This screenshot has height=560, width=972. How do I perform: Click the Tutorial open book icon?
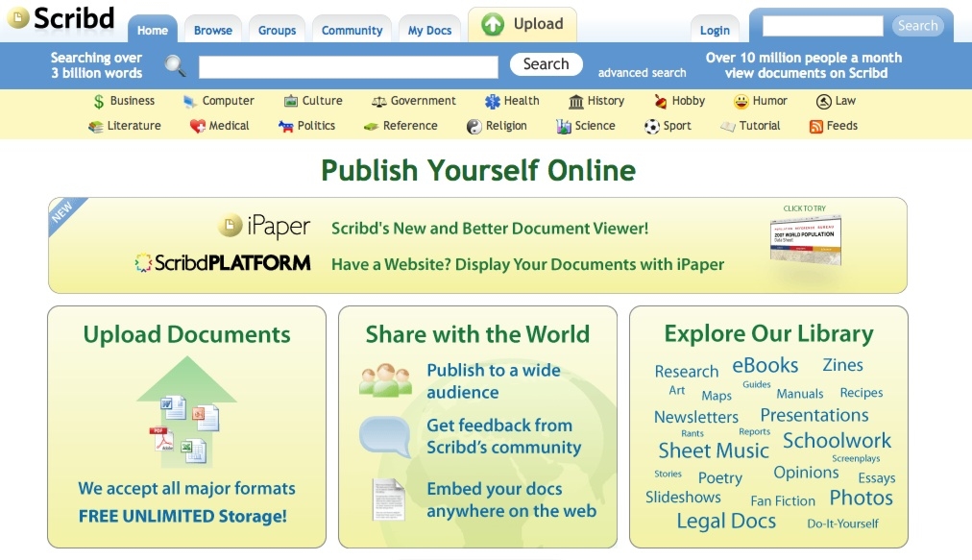[728, 127]
